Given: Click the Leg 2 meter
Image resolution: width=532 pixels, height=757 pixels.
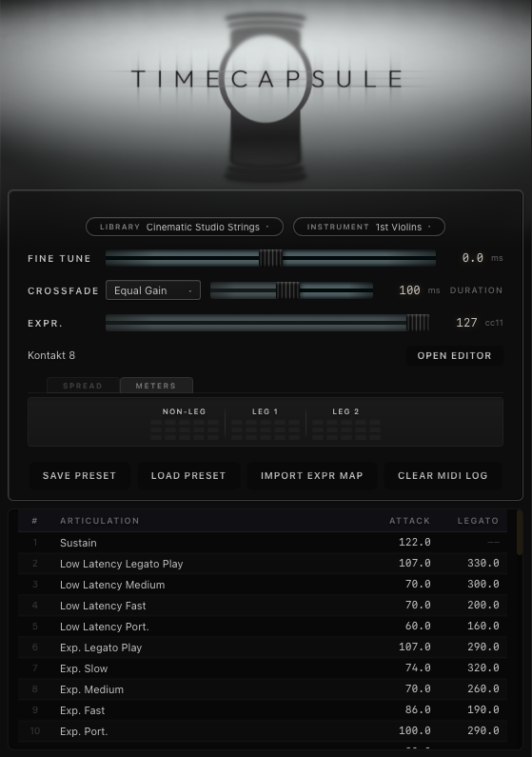Looking at the screenshot, I should pos(345,429).
